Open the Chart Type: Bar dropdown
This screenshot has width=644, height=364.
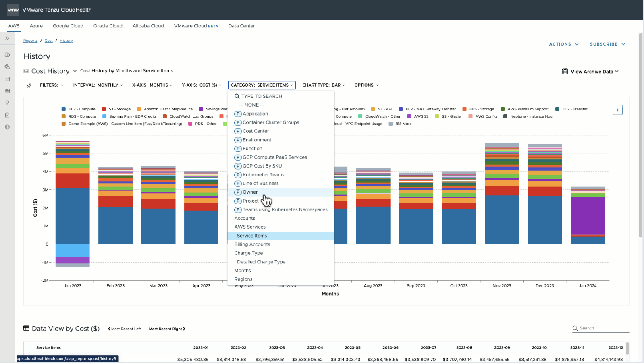click(x=324, y=85)
